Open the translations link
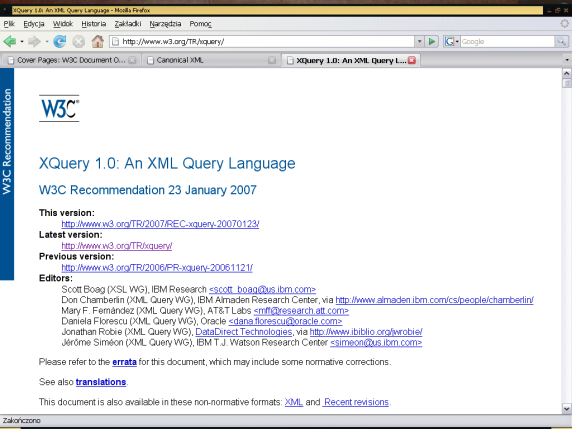Screen dimensions: 572x429 pyautogui.click(x=101, y=382)
